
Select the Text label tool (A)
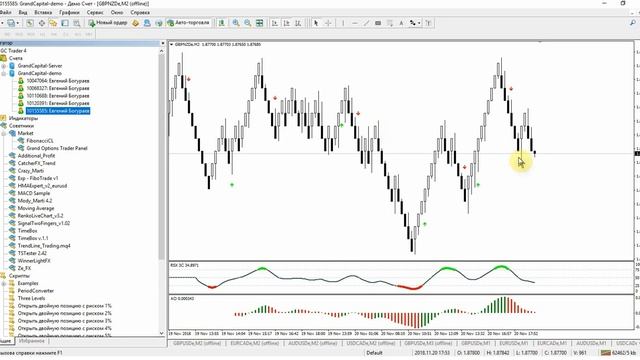[401, 23]
